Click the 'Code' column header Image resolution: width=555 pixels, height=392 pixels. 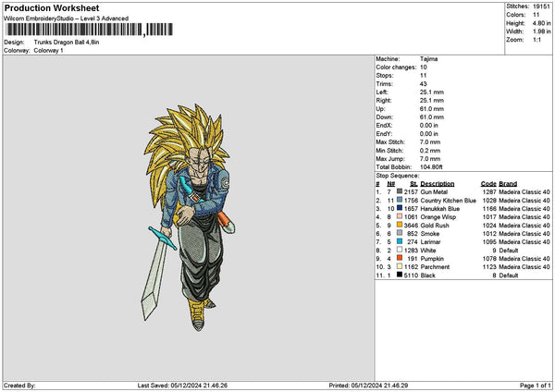(x=488, y=184)
